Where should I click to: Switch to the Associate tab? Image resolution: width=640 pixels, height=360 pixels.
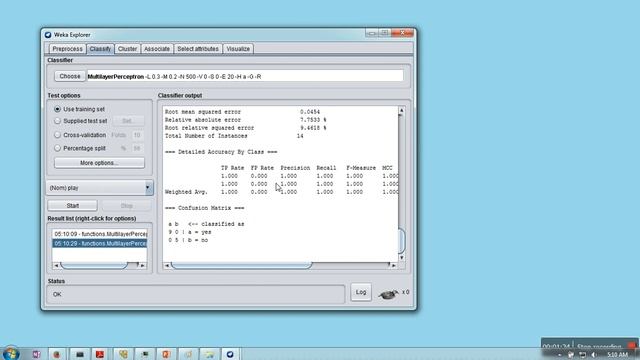point(157,49)
